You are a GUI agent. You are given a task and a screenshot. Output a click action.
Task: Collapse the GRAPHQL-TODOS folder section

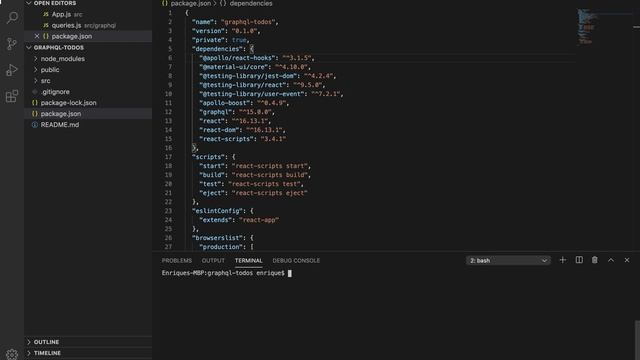coord(29,48)
